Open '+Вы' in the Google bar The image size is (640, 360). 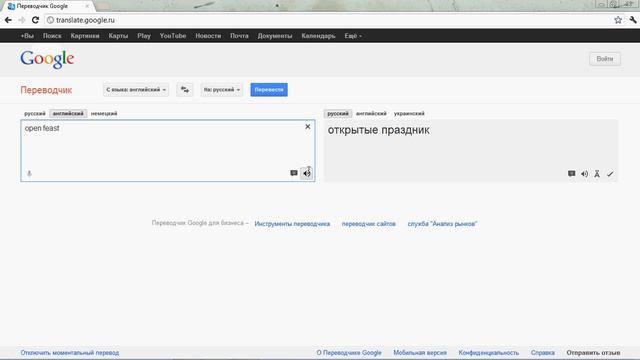pyautogui.click(x=27, y=36)
